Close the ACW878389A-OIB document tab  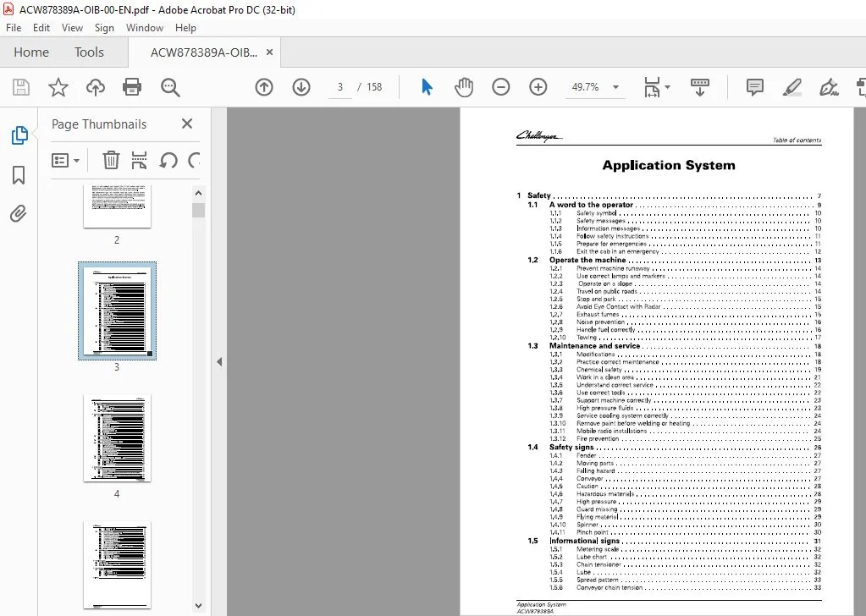click(269, 52)
